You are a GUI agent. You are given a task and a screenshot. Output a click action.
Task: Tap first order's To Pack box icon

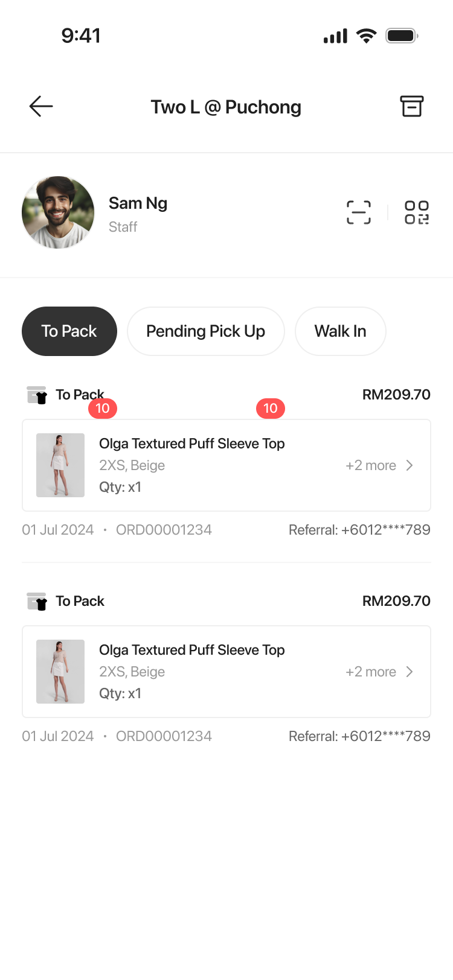(37, 395)
